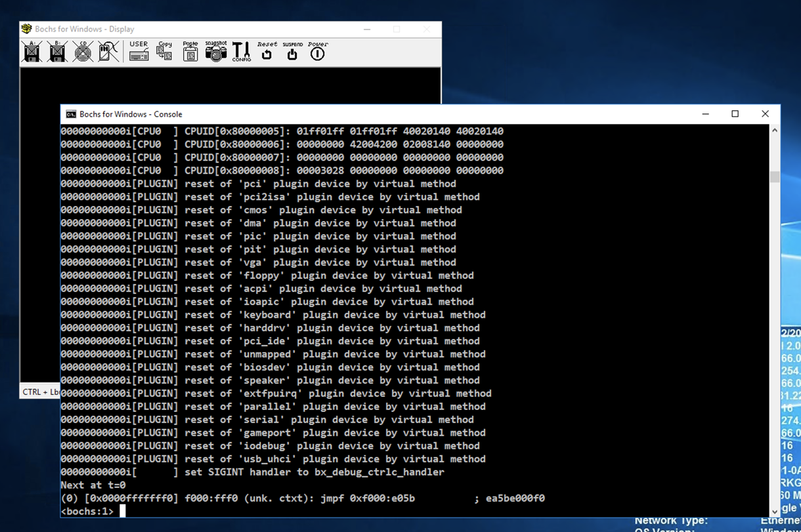Close the Bochs Display window
Viewport: 801px width, 532px height.
426,30
